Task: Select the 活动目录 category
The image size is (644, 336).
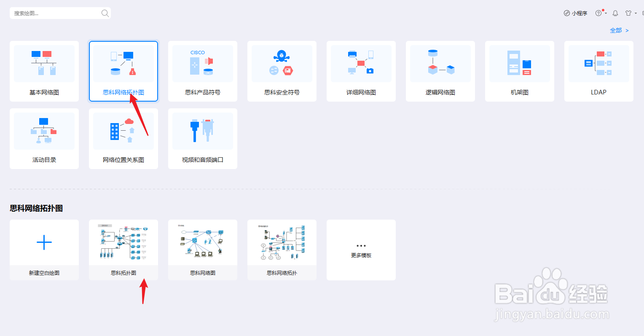Action: (44, 138)
